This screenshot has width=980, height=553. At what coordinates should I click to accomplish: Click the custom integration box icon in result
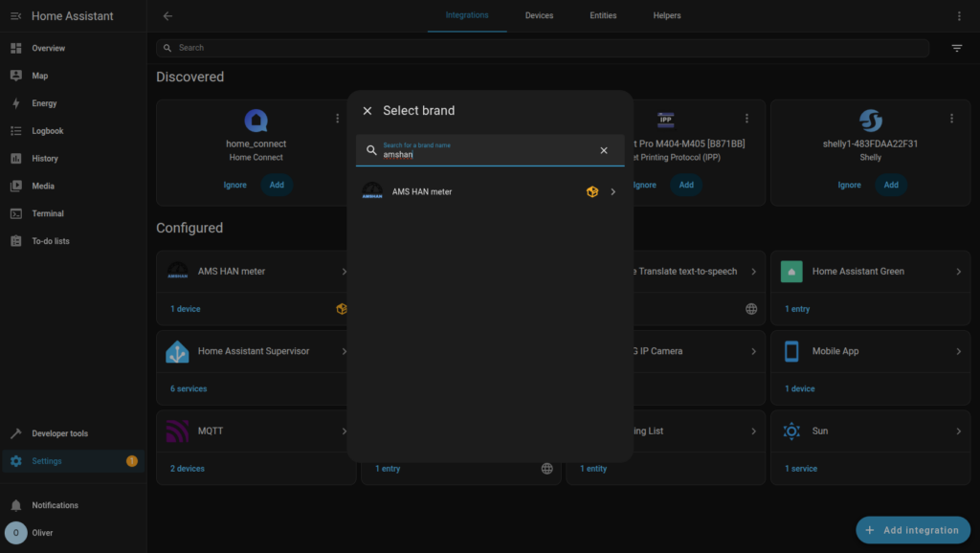pos(591,192)
